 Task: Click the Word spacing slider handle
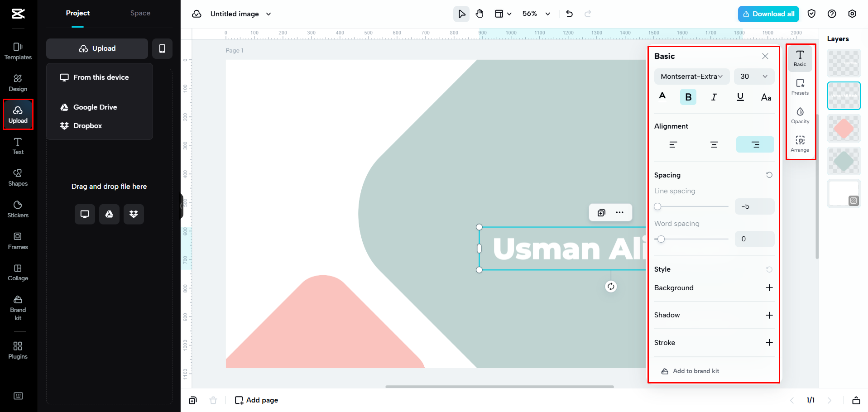coord(661,239)
